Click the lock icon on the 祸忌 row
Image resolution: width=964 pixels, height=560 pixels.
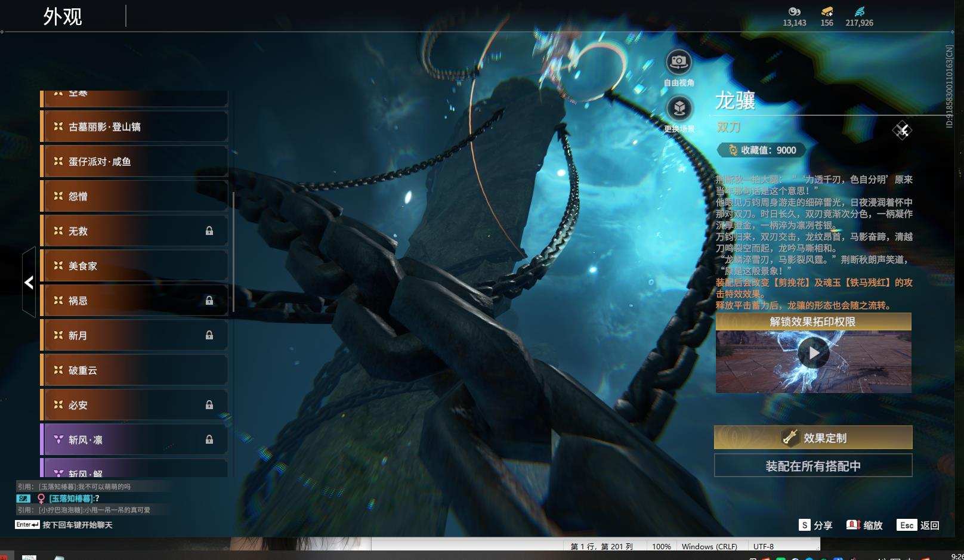(x=209, y=301)
